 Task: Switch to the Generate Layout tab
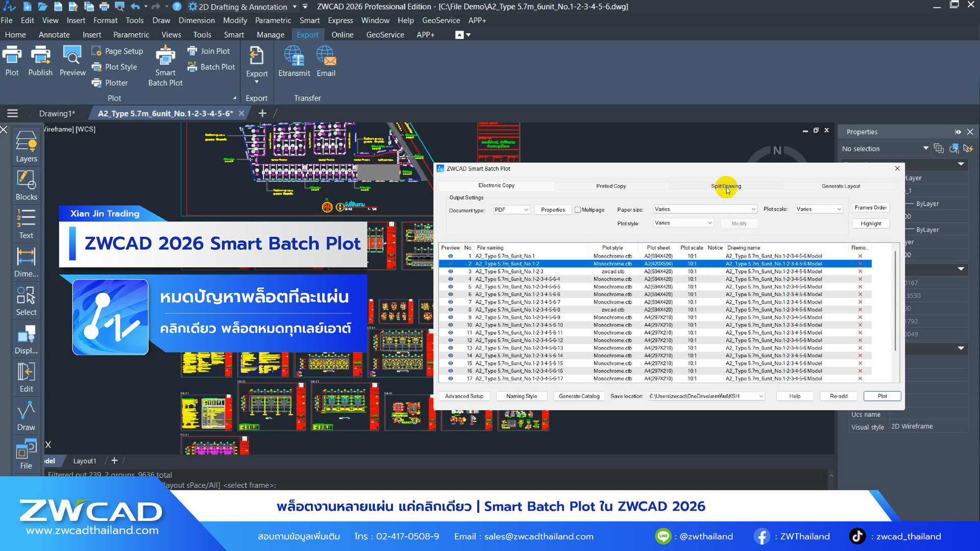tap(841, 186)
